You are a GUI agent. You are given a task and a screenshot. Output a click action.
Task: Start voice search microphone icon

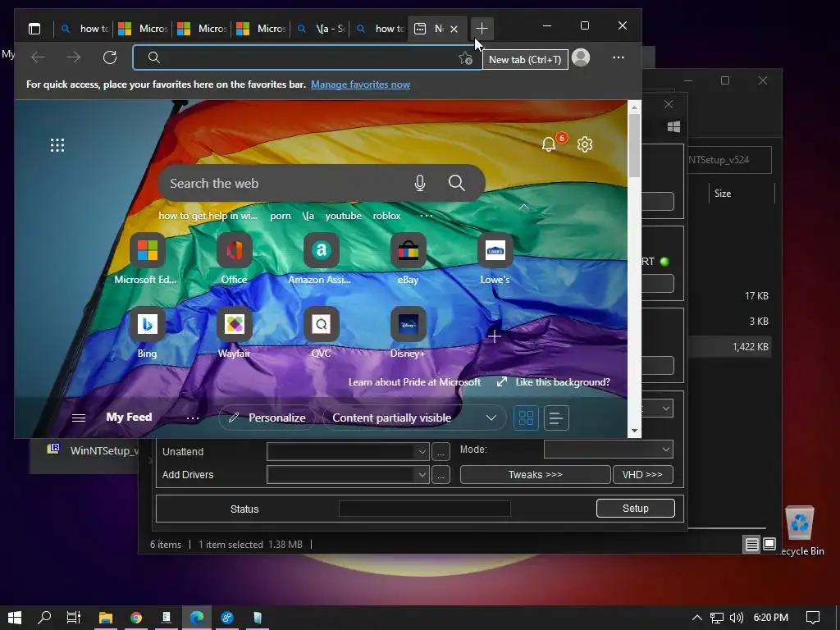click(x=420, y=183)
